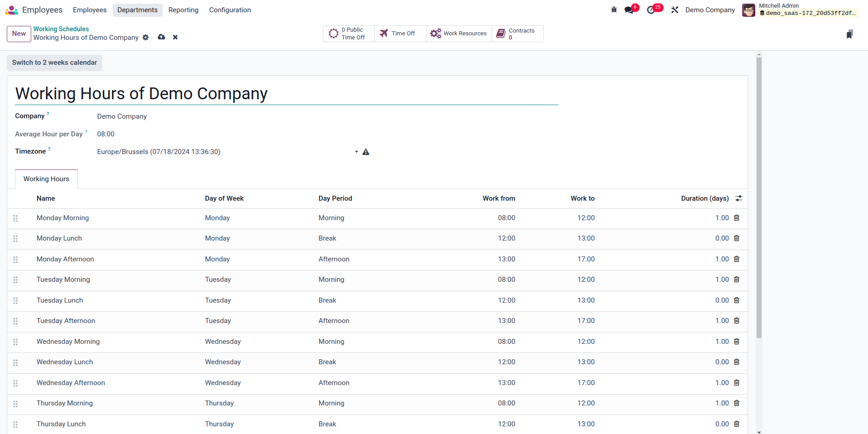
Task: Select the Working Hours tab
Action: (46, 179)
